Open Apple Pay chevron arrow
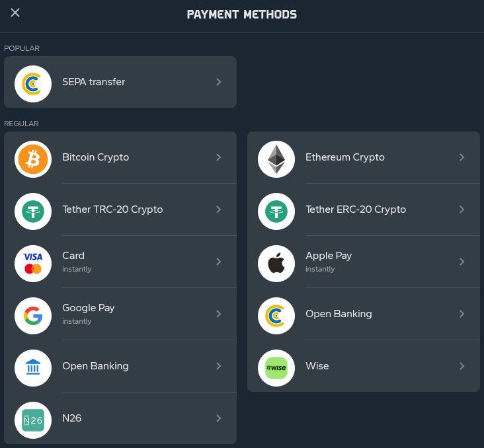Screen dimensions: 484x448 [x=462, y=262]
